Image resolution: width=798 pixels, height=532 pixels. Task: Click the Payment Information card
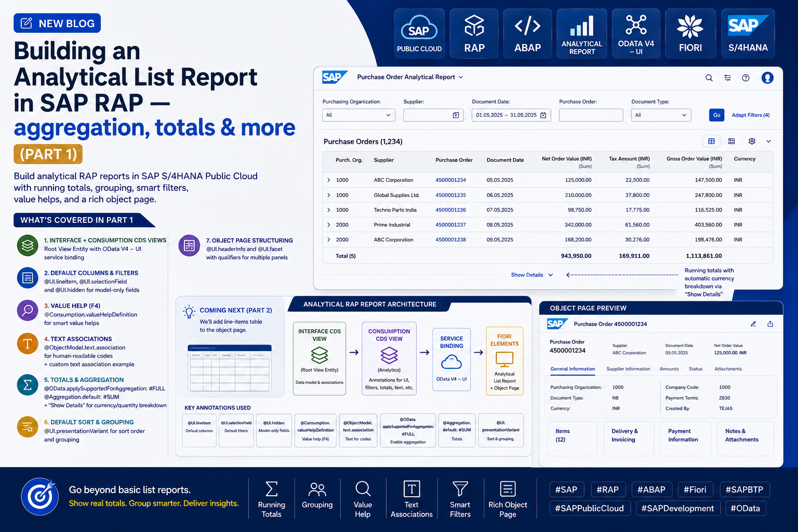tap(685, 438)
